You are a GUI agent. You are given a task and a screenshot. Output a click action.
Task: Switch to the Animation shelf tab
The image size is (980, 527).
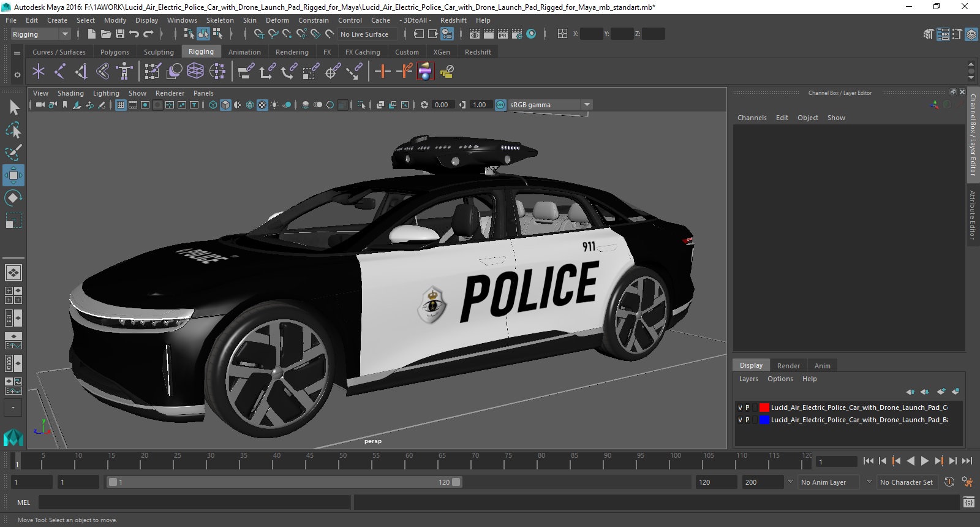(x=244, y=52)
